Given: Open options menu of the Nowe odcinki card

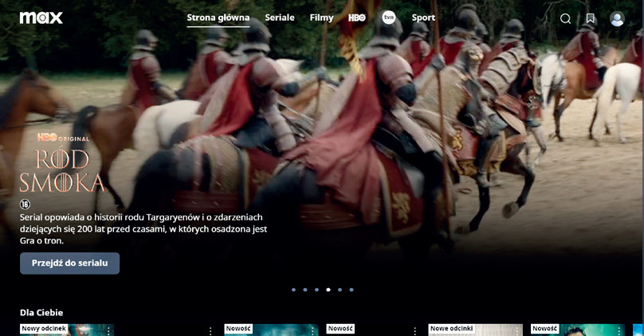Looking at the screenshot, I should [x=517, y=330].
